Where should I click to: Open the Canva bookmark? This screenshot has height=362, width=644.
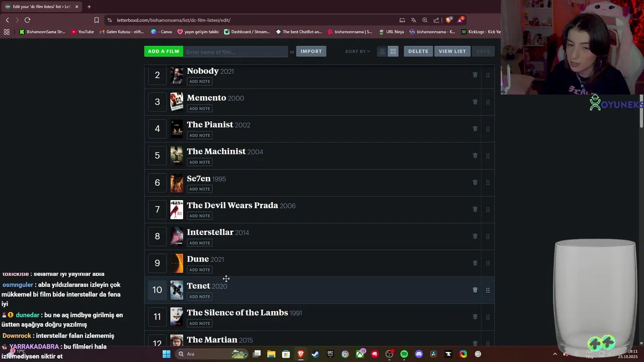coord(162,32)
